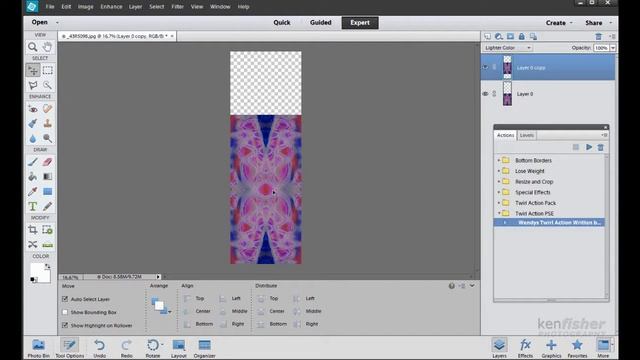The image size is (640, 360).
Task: Select the Gradient tool
Action: pos(48,177)
